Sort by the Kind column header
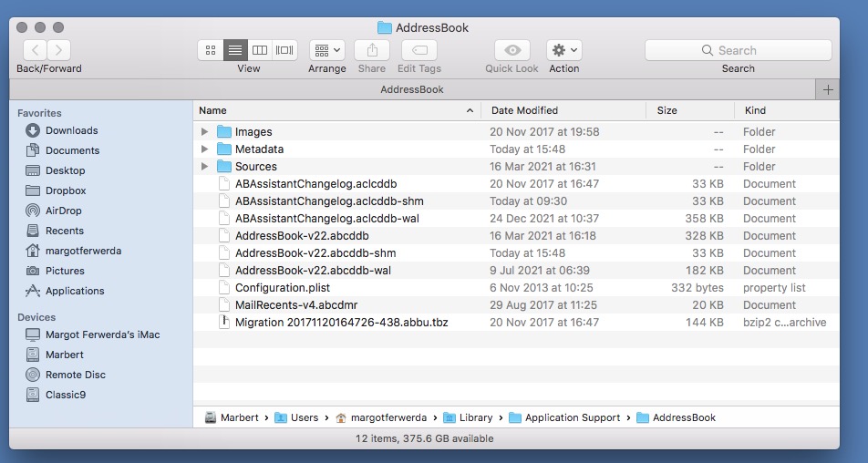Image resolution: width=868 pixels, height=463 pixels. [x=787, y=110]
